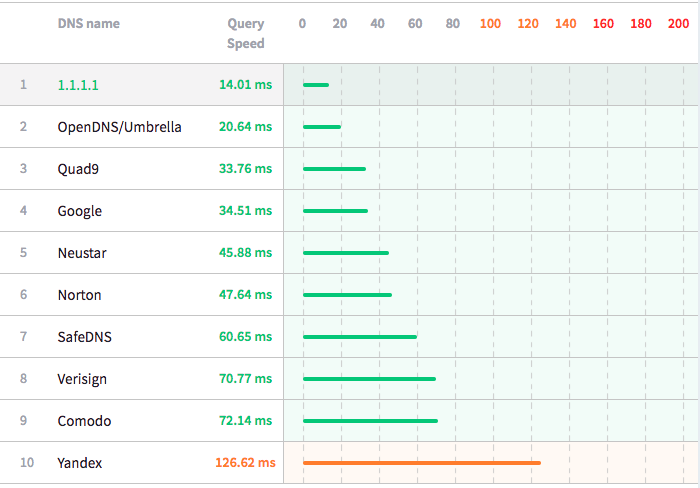The width and height of the screenshot is (700, 488).
Task: Select the 1.1.1.1 DNS name
Action: (78, 85)
